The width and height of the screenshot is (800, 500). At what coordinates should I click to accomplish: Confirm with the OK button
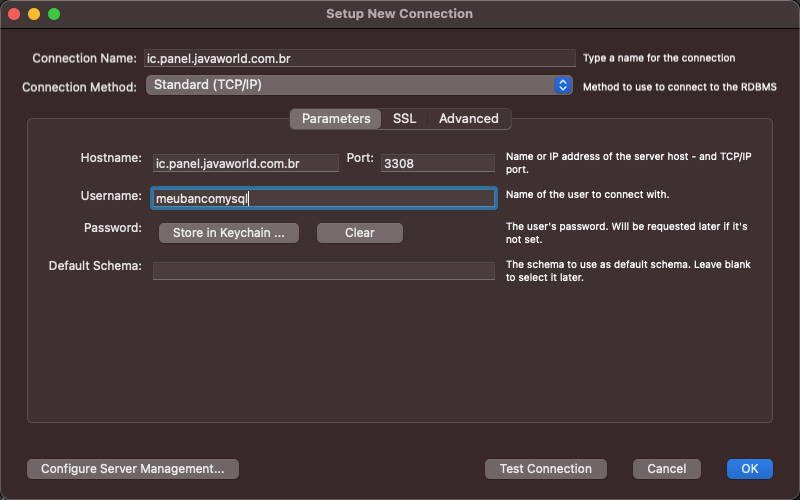pos(749,469)
